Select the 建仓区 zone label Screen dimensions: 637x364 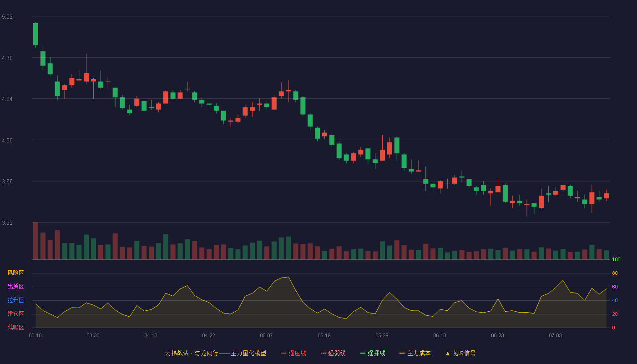[x=15, y=314]
